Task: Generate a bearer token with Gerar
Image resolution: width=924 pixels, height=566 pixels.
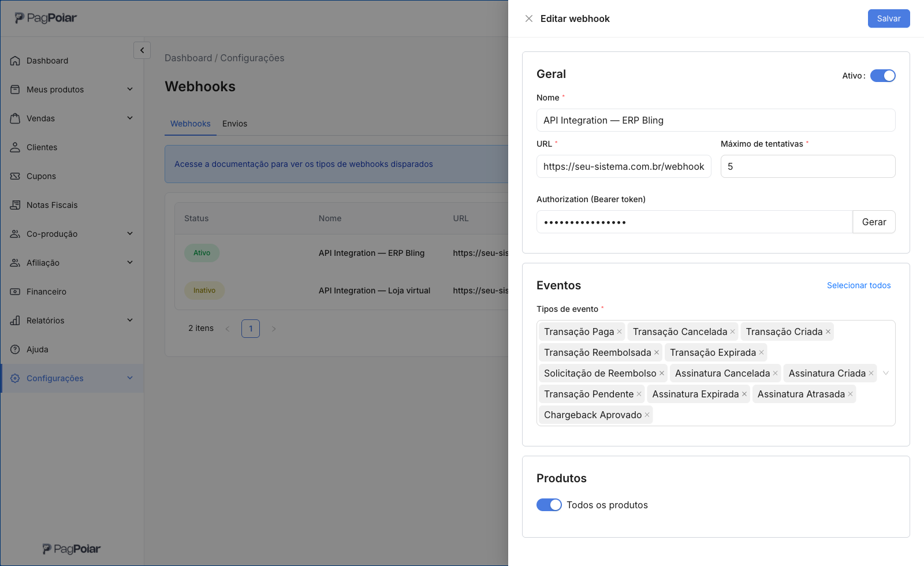Action: click(874, 222)
